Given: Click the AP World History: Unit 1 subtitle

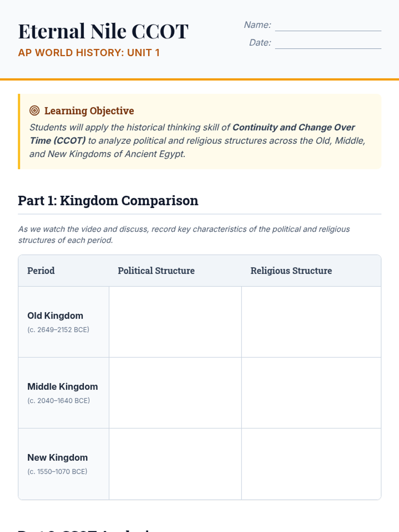Looking at the screenshot, I should (89, 53).
